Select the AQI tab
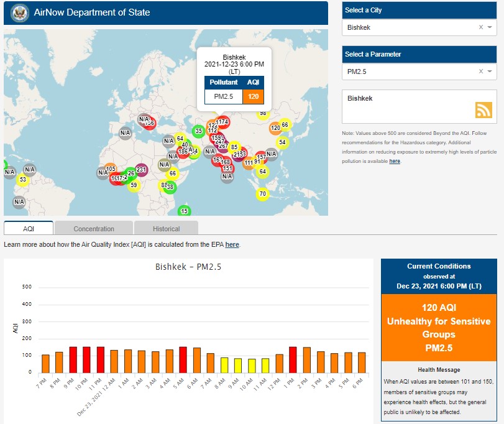The width and height of the screenshot is (504, 424). [x=29, y=229]
